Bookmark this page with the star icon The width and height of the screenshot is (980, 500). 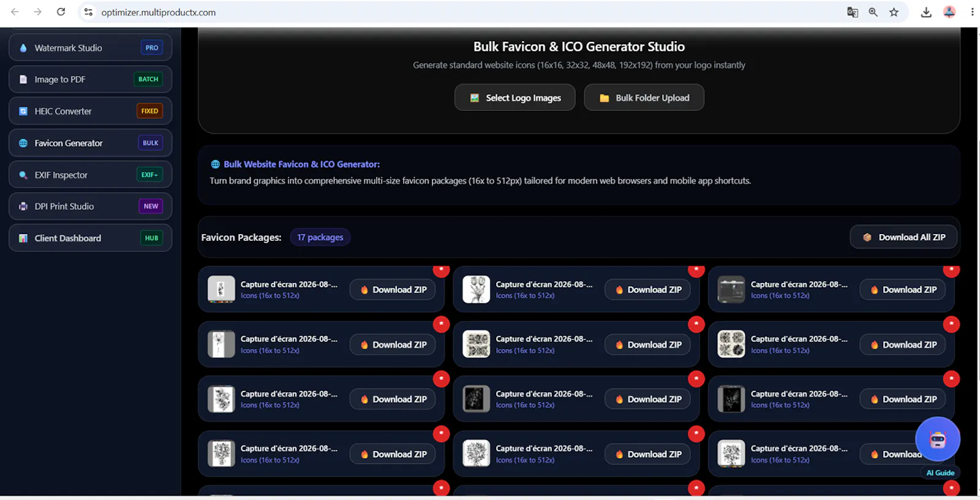click(x=894, y=12)
